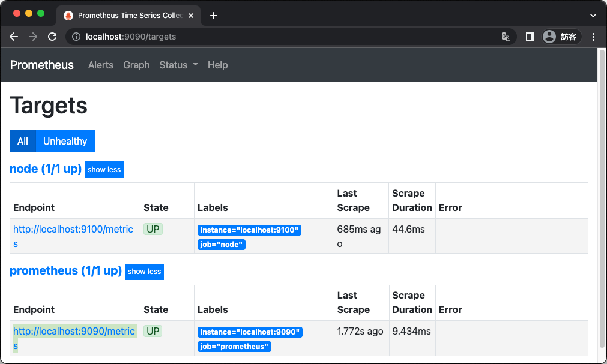Expand the Status dropdown menu

click(178, 65)
